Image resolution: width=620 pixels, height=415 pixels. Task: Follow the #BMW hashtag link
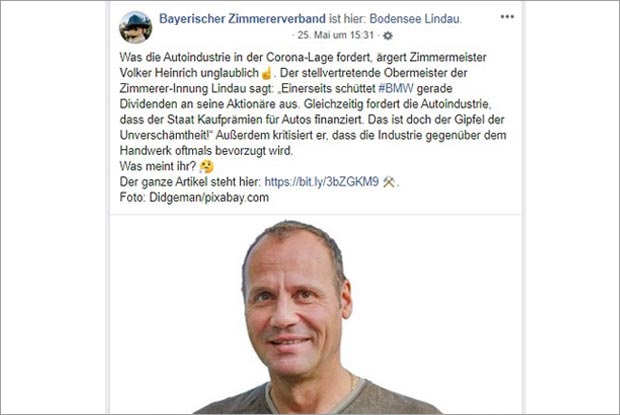point(395,88)
